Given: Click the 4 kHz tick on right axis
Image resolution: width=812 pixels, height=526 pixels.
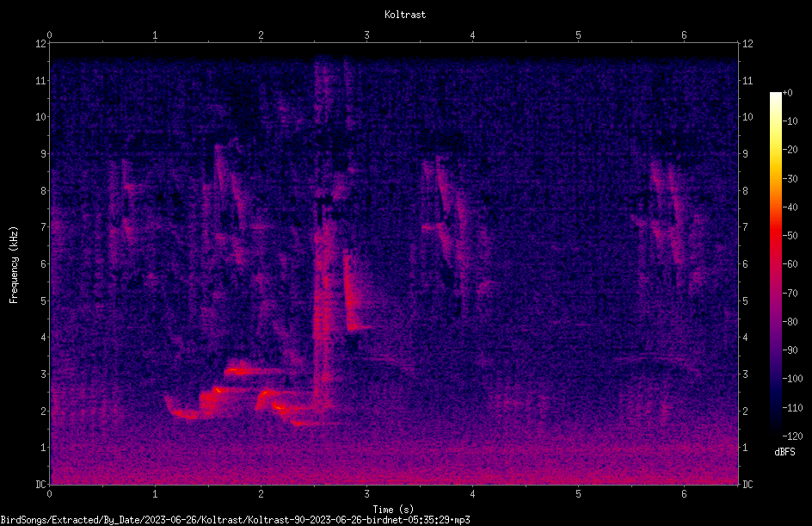Looking at the screenshot, I should pos(745,337).
